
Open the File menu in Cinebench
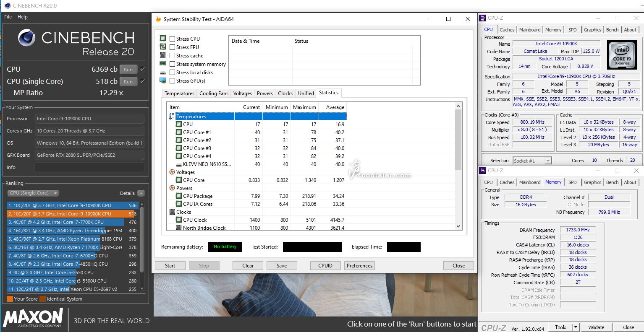8,17
